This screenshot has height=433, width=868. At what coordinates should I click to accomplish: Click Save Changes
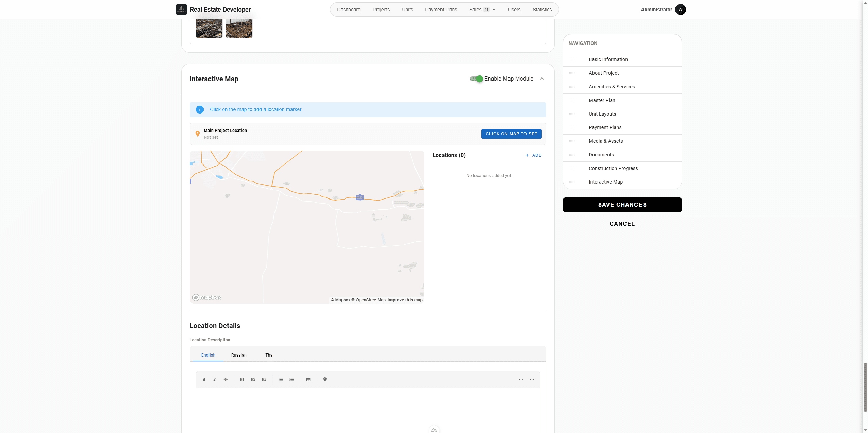pyautogui.click(x=622, y=205)
